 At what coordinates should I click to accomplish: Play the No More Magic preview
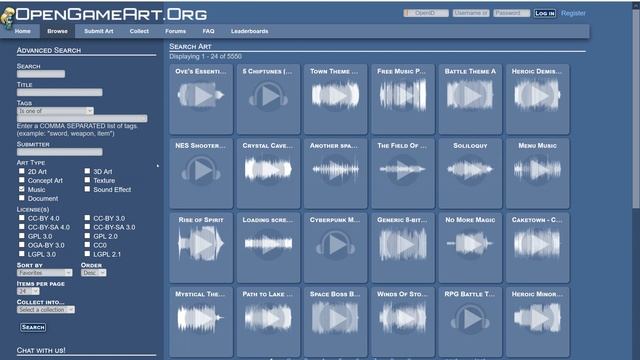(x=470, y=244)
